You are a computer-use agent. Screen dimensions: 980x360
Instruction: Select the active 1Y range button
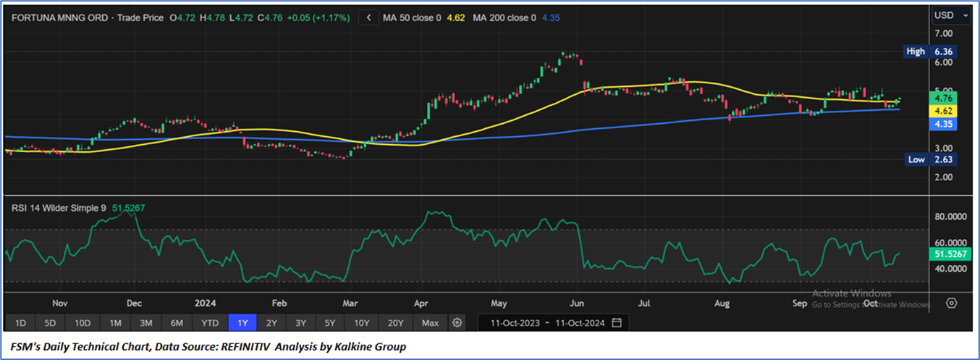tap(242, 322)
